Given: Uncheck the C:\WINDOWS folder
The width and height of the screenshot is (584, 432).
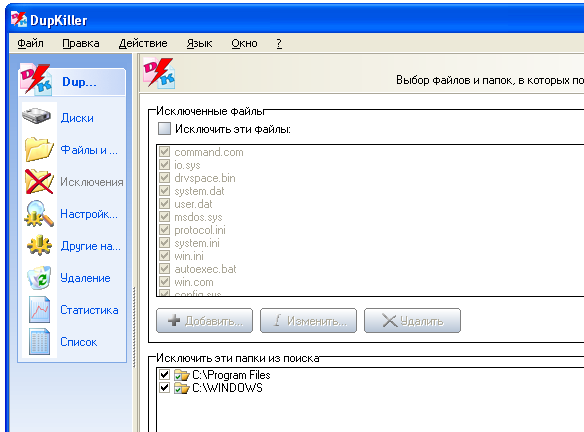Looking at the screenshot, I should point(164,388).
